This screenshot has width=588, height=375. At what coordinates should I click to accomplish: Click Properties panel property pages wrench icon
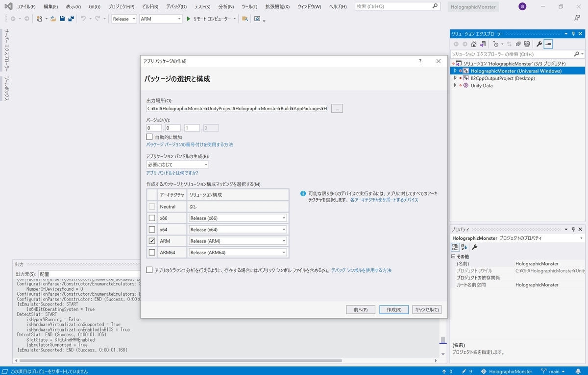474,247
